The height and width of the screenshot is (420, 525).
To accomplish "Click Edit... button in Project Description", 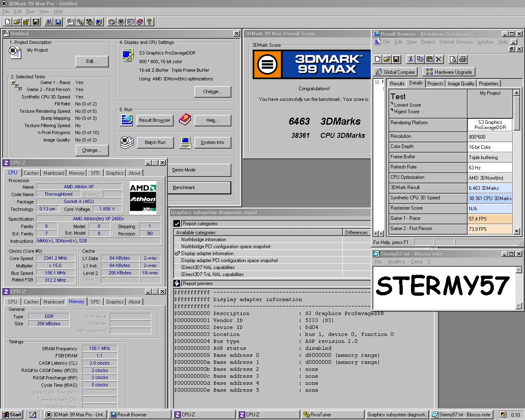I will click(92, 61).
